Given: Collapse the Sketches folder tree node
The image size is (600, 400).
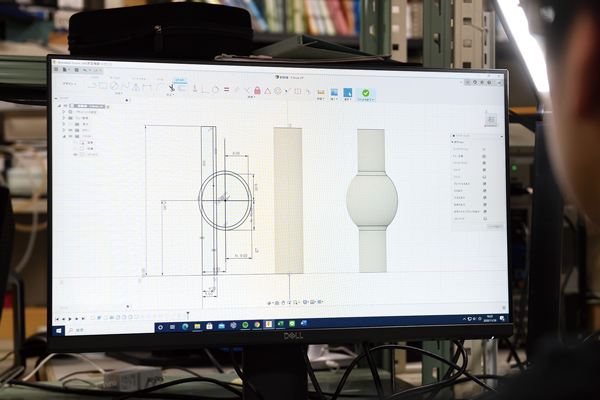Looking at the screenshot, I should (x=64, y=136).
